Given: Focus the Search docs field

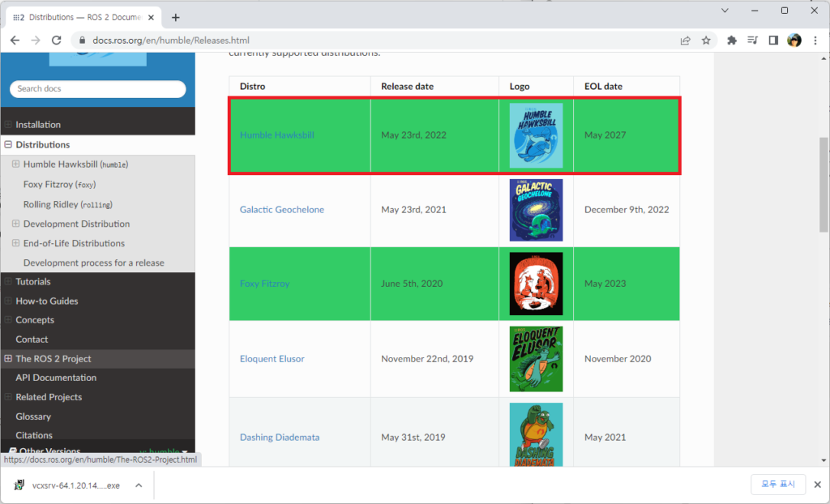Looking at the screenshot, I should click(x=98, y=88).
